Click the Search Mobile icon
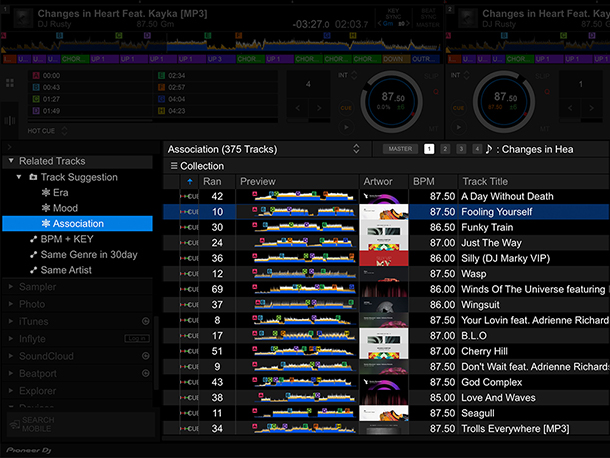 (14, 424)
